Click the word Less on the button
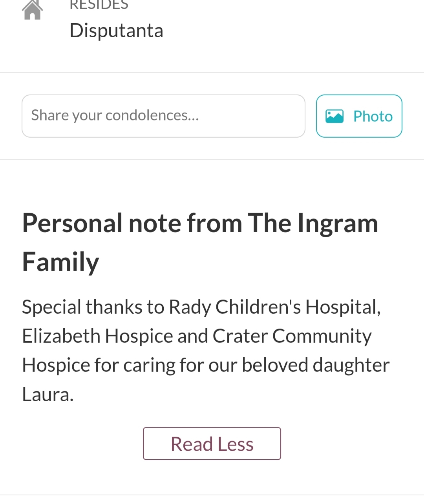The width and height of the screenshot is (424, 504). [236, 444]
